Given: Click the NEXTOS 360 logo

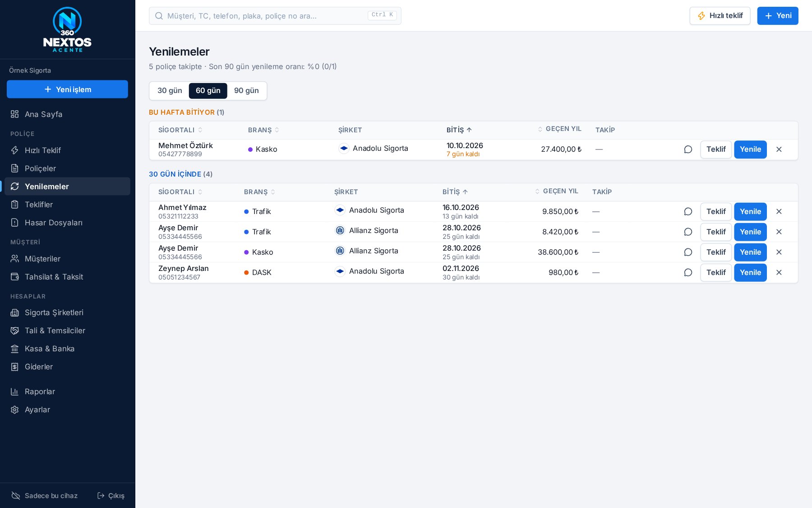Looking at the screenshot, I should tap(67, 29).
